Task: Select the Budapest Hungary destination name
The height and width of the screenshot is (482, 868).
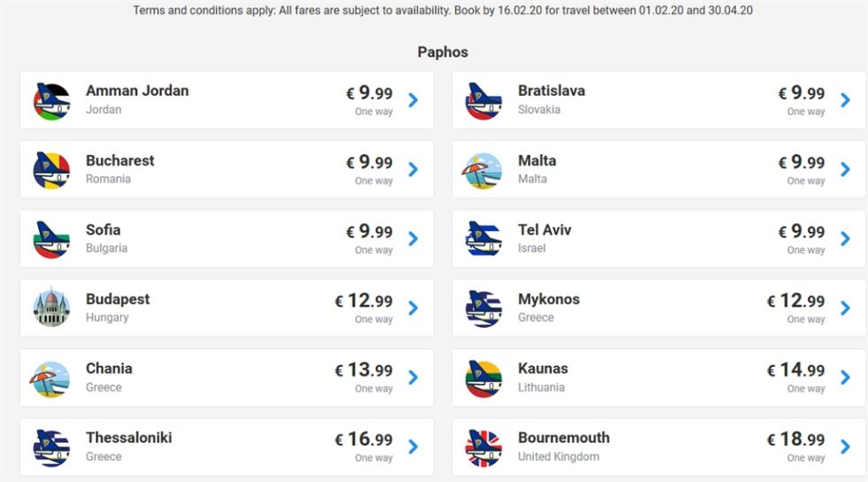Action: 117,299
